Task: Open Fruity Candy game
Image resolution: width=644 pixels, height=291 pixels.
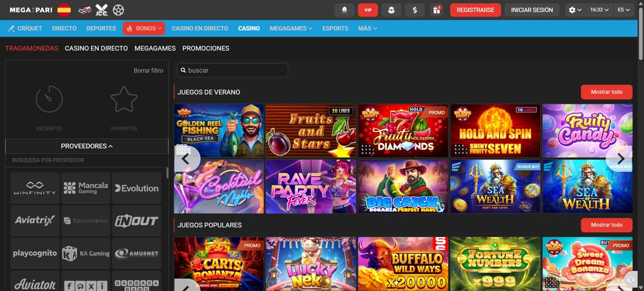Action: [588, 131]
